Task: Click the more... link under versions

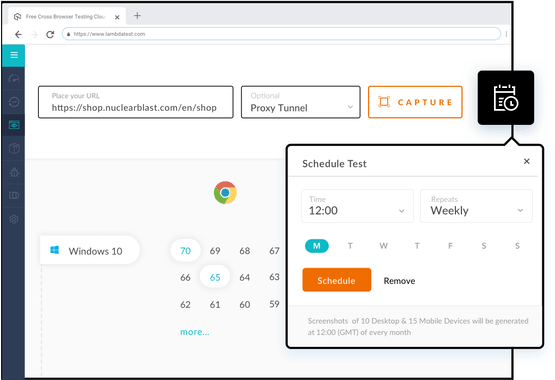Action: [195, 332]
